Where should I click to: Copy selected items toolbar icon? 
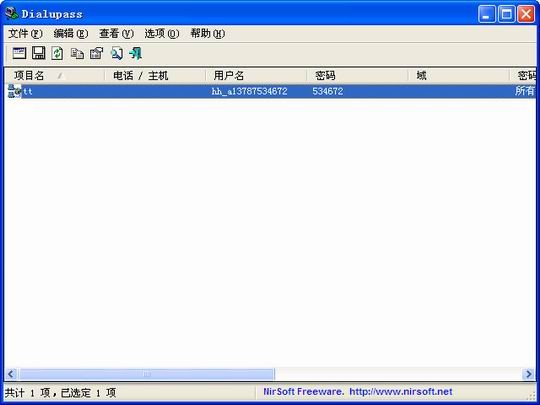point(77,54)
